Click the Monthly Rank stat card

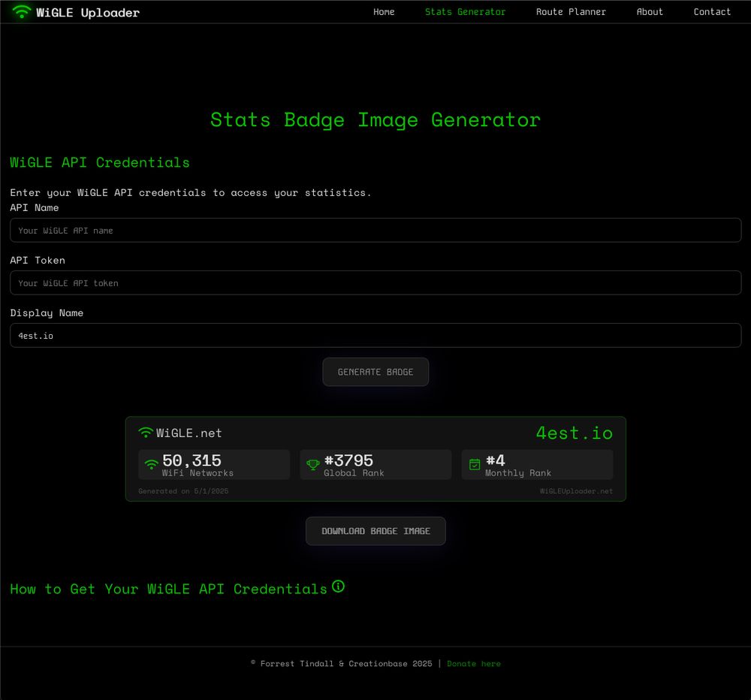(537, 464)
